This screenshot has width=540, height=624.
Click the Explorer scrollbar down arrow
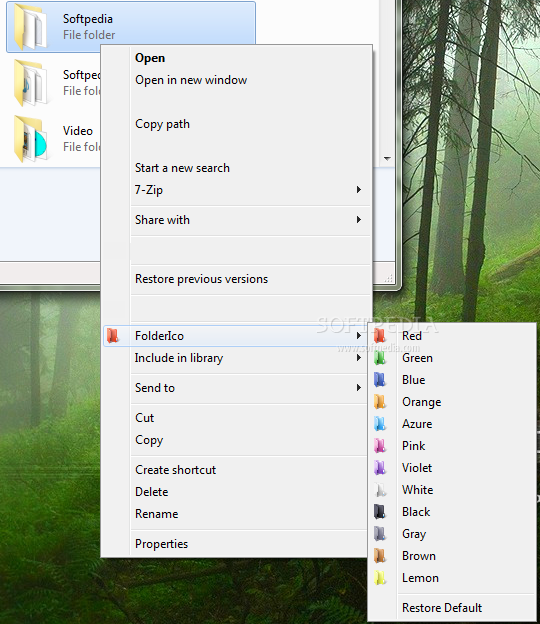[x=387, y=158]
